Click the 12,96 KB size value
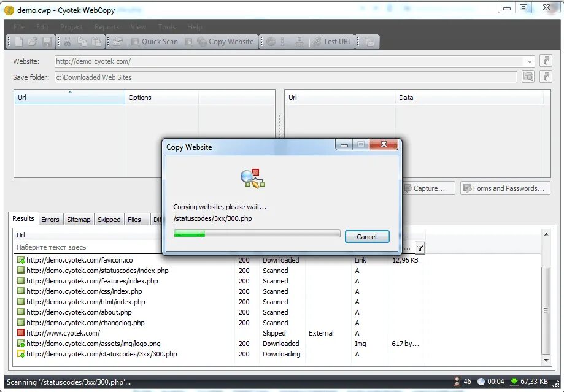This screenshot has width=564, height=392. pos(405,260)
